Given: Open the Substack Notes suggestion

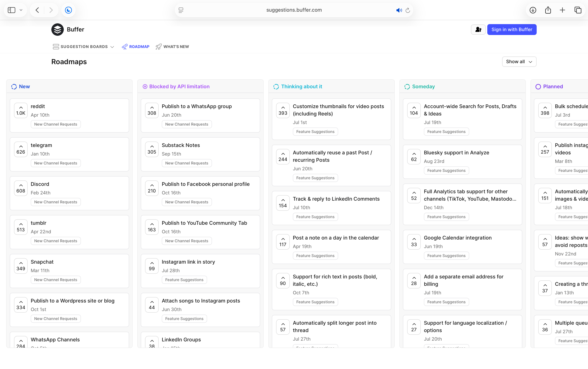Looking at the screenshot, I should 181,145.
